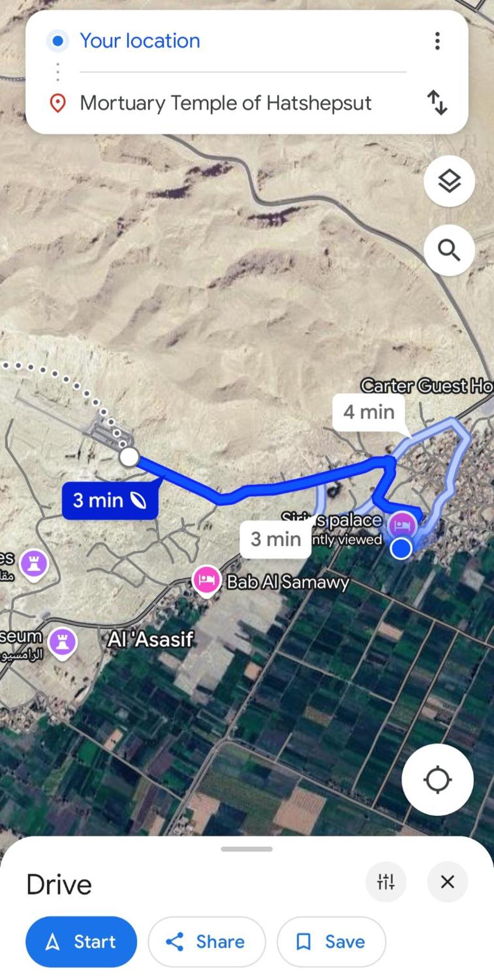Open the three-dot overflow menu
This screenshot has width=494, height=980.
(x=437, y=41)
